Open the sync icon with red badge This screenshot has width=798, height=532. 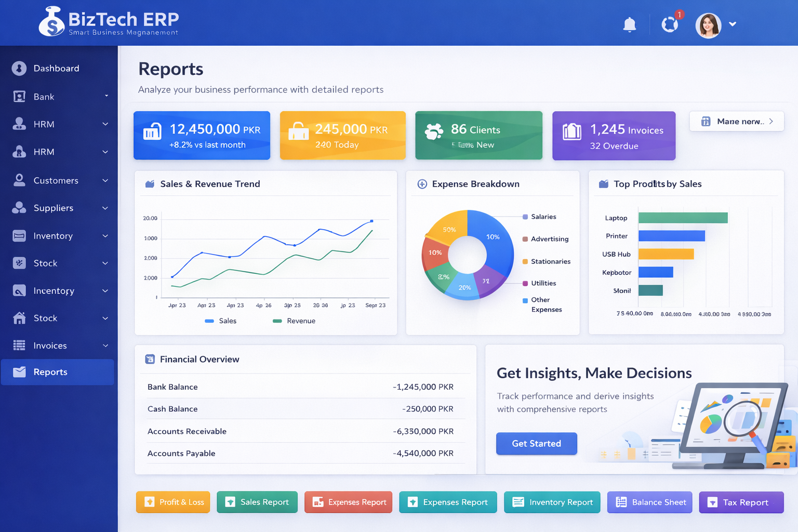coord(670,24)
